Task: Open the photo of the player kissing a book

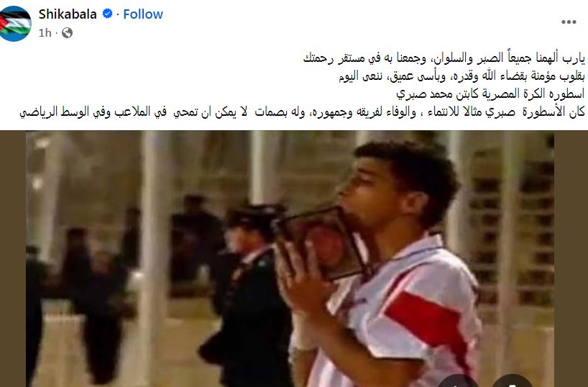Action: coord(290,259)
